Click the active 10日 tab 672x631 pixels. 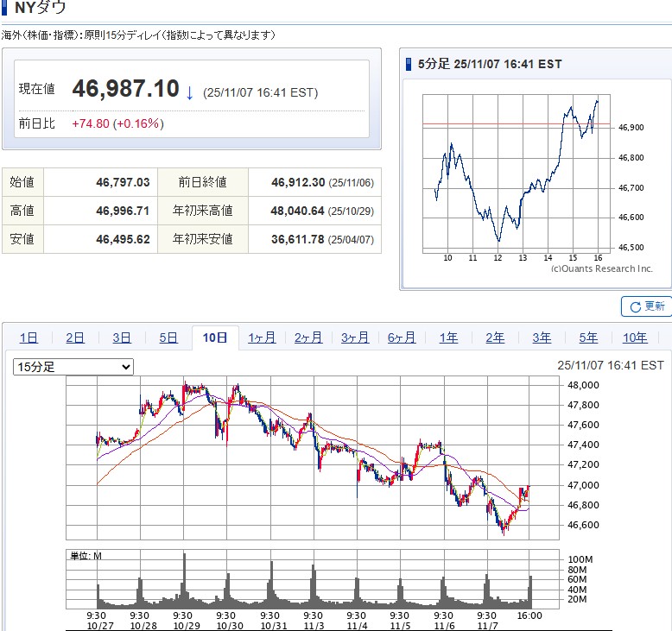pyautogui.click(x=215, y=338)
